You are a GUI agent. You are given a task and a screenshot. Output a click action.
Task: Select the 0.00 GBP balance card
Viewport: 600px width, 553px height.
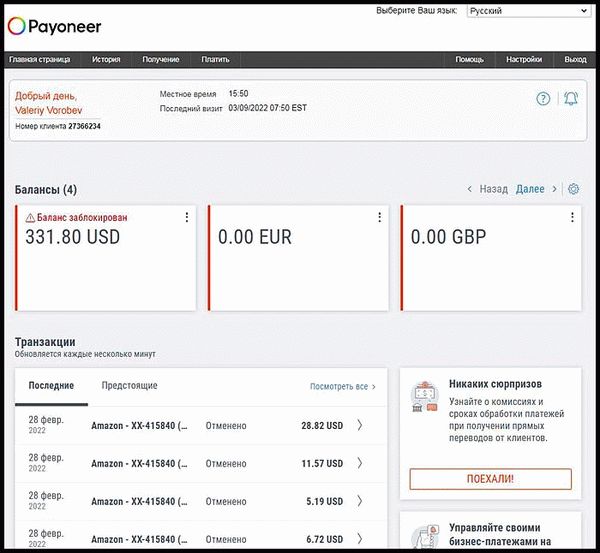click(x=491, y=258)
